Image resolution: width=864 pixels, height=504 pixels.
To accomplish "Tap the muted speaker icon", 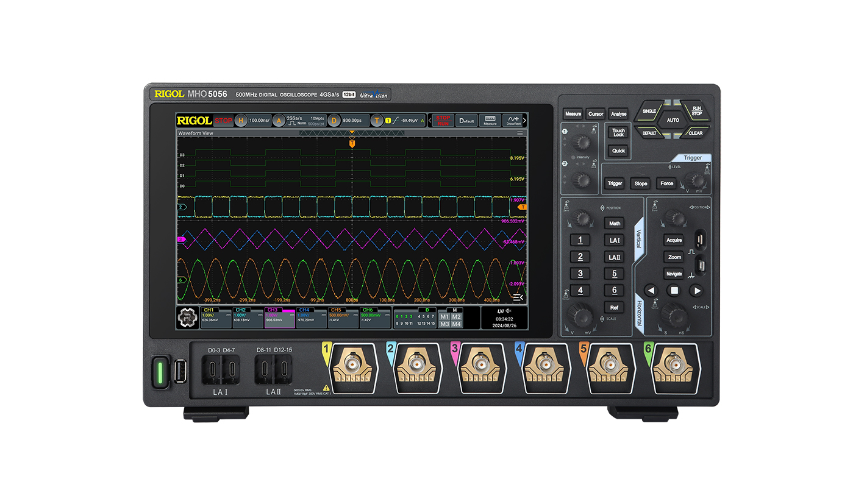I will 508,311.
